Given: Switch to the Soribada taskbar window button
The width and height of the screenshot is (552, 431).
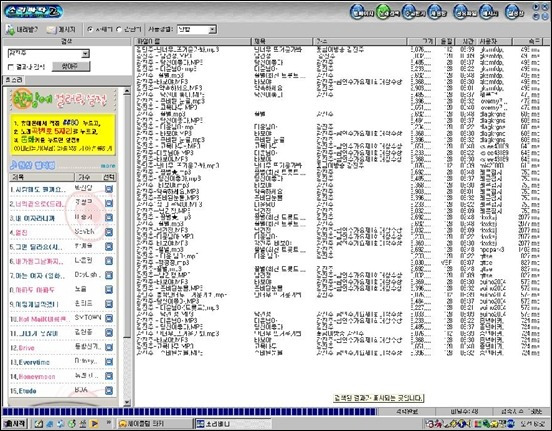Looking at the screenshot, I should pos(232,424).
